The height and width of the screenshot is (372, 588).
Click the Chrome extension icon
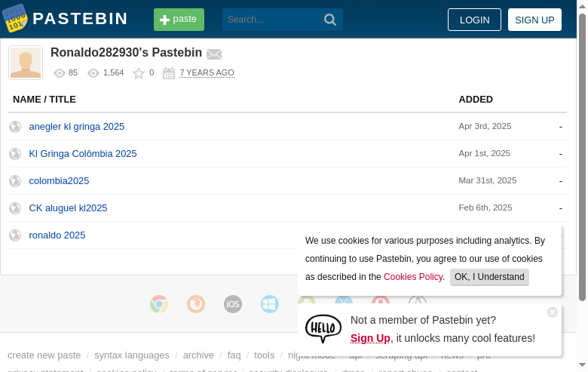tap(159, 304)
